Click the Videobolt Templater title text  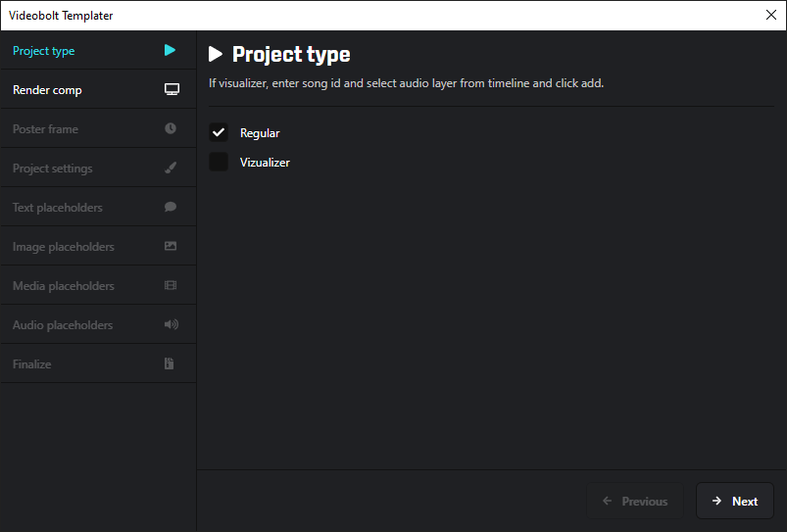[x=61, y=16]
